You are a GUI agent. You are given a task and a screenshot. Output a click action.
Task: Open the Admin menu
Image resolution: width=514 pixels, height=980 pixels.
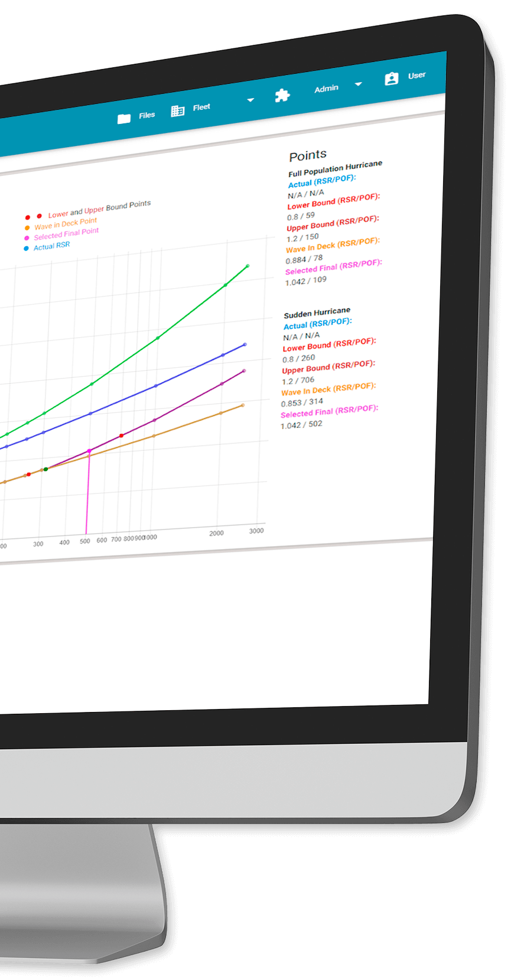pos(326,89)
